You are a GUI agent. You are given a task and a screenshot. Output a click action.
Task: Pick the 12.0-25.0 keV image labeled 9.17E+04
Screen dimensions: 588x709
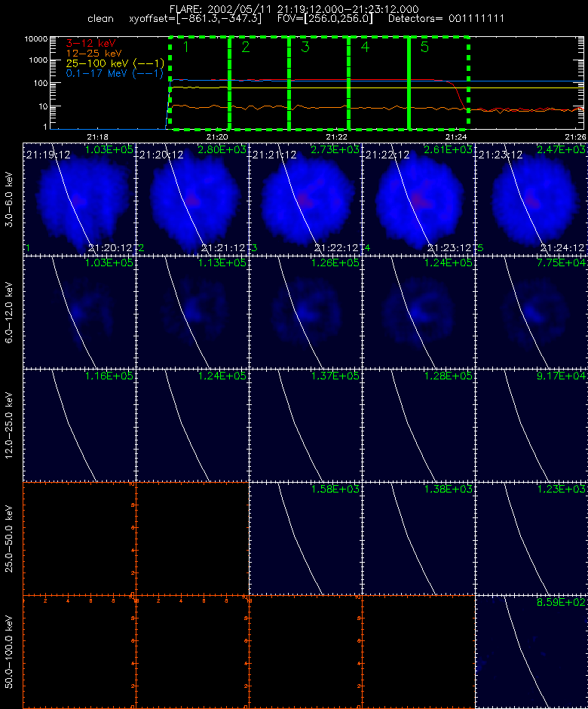coord(531,425)
